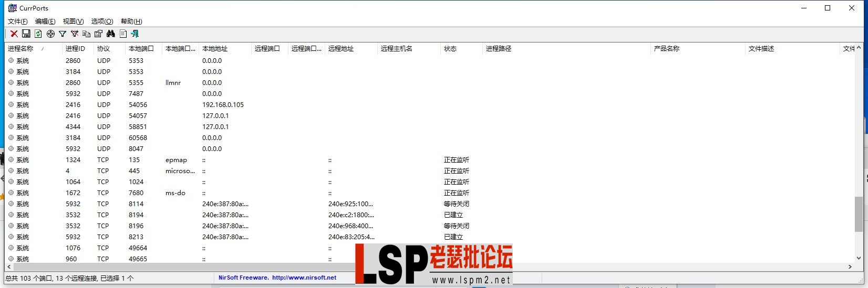Click local port 49664 cell

coord(138,248)
